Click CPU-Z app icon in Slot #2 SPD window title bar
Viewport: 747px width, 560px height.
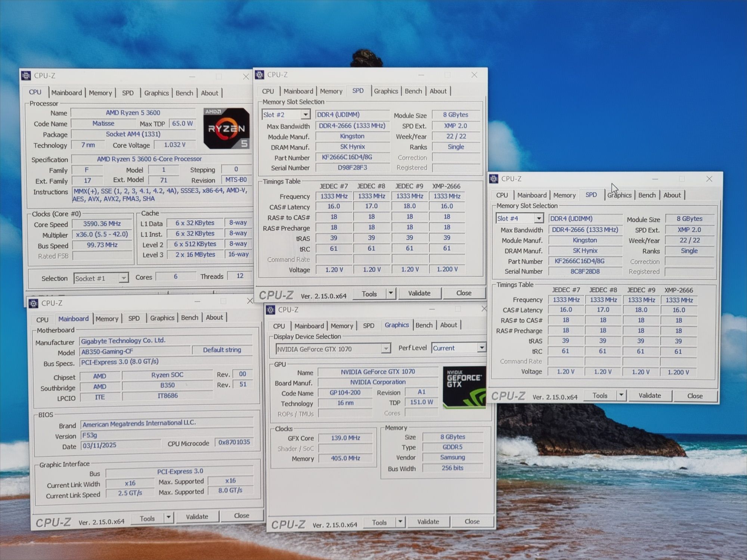pyautogui.click(x=259, y=75)
